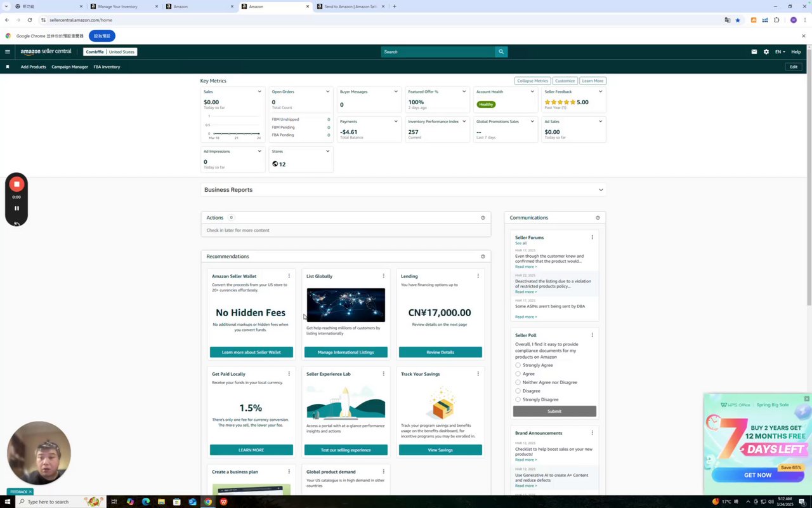Open FBA Inventory menu item
Screen dimensions: 812x508
[107, 67]
